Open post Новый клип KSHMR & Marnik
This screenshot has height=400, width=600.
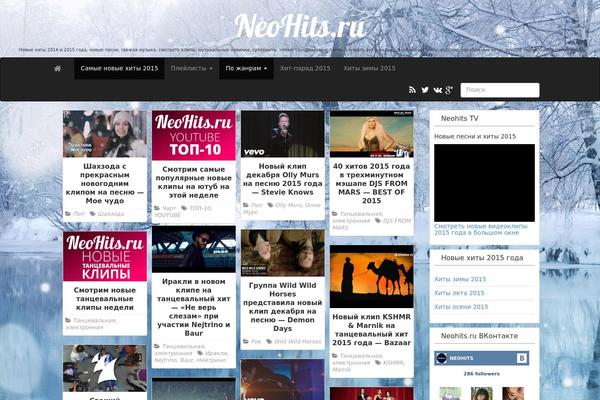pos(372,330)
